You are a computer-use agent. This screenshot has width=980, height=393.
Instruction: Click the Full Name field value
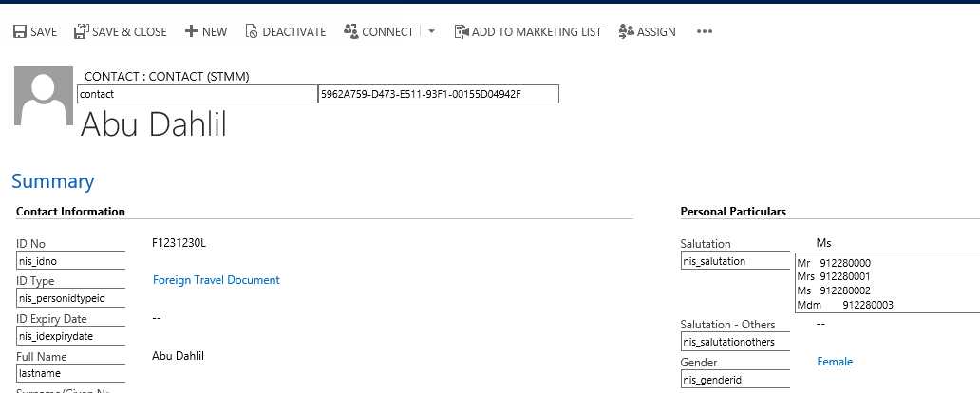pyautogui.click(x=179, y=356)
